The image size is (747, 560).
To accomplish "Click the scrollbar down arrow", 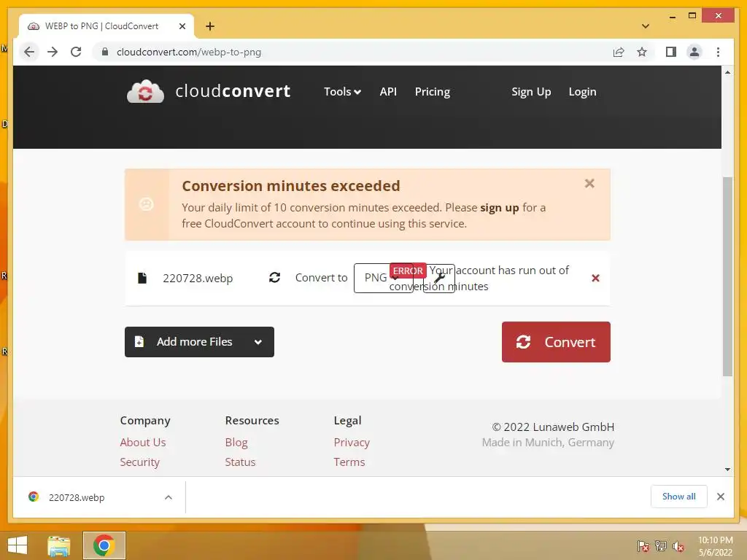I will click(x=727, y=469).
